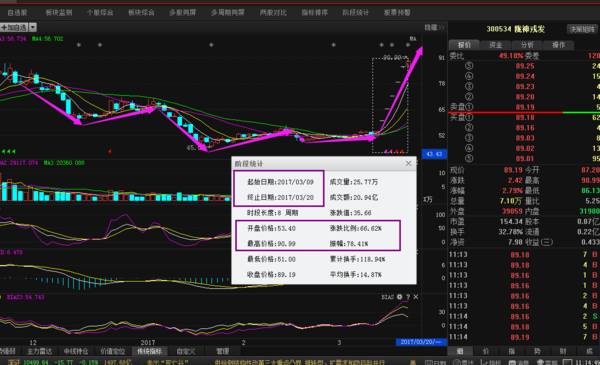Close the 阶段统计 statistics dialog
The image size is (600, 365).
(x=408, y=163)
